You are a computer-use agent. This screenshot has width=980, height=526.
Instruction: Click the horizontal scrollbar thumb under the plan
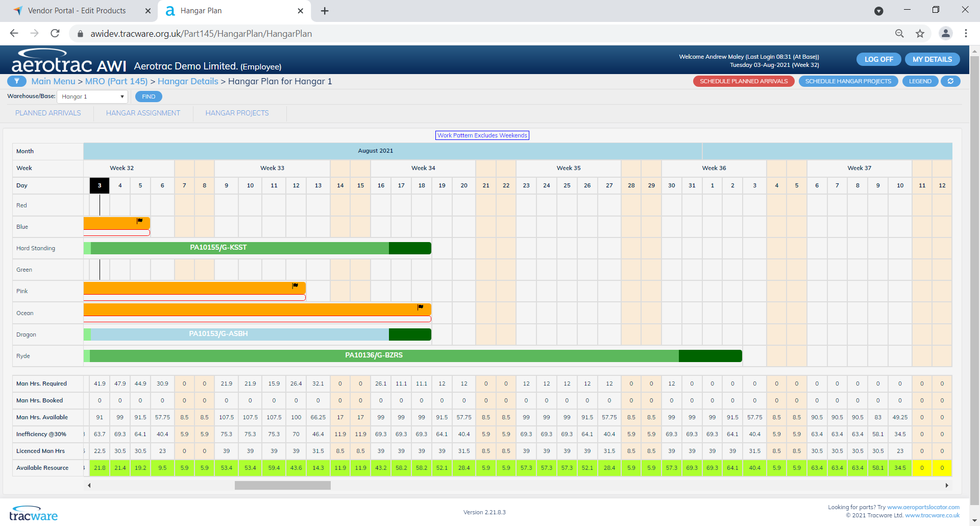282,486
